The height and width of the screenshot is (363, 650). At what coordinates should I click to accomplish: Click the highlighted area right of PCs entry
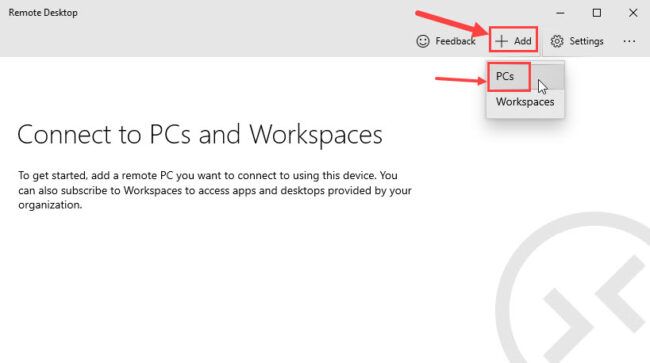(547, 77)
